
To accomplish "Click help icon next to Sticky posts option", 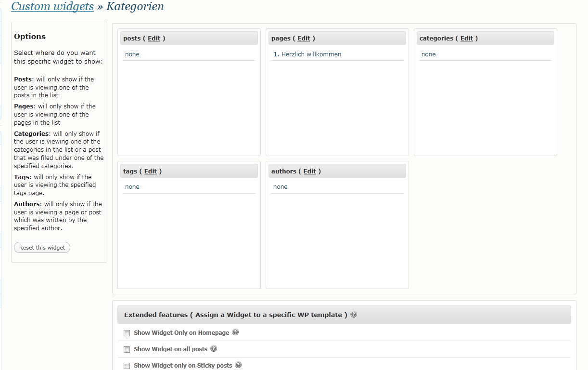I will point(238,365).
